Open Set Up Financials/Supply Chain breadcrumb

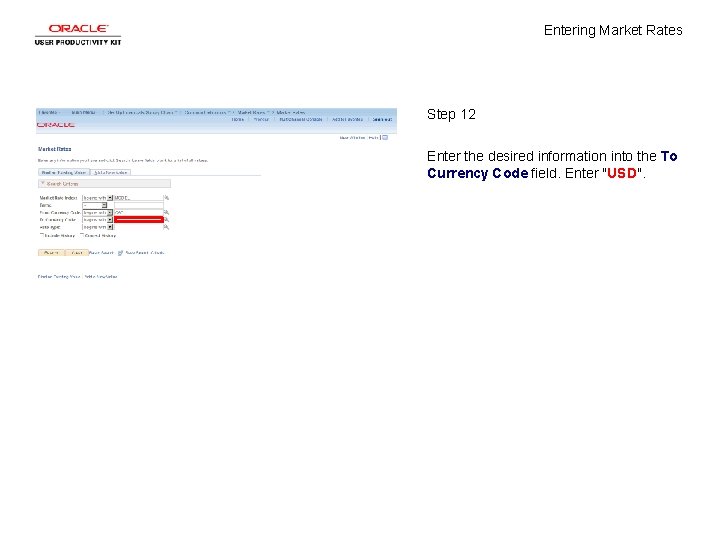(x=141, y=112)
